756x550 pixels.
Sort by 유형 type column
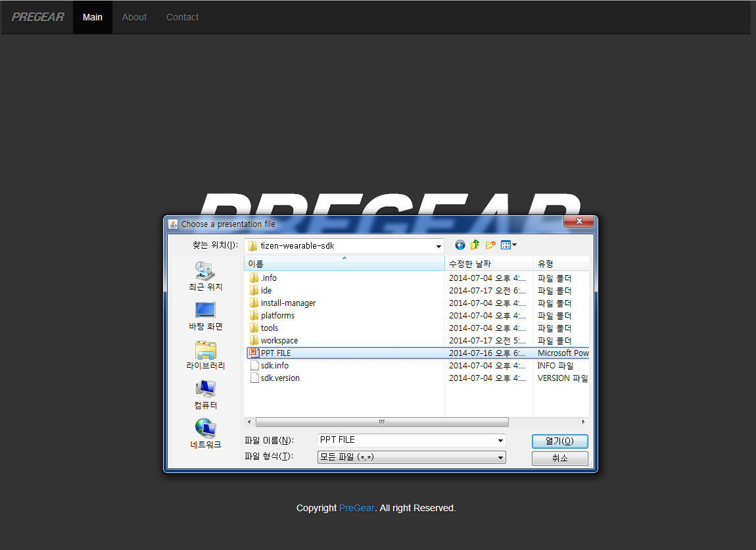point(561,264)
